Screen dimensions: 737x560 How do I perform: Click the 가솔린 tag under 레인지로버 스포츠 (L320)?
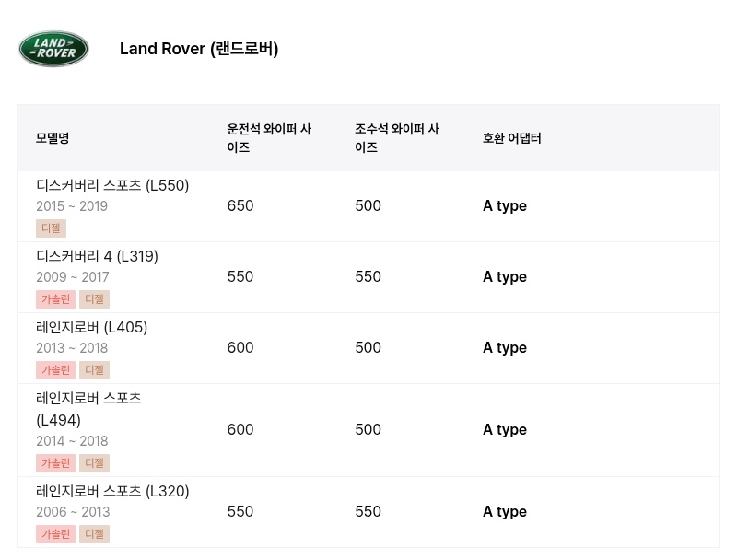(x=55, y=534)
